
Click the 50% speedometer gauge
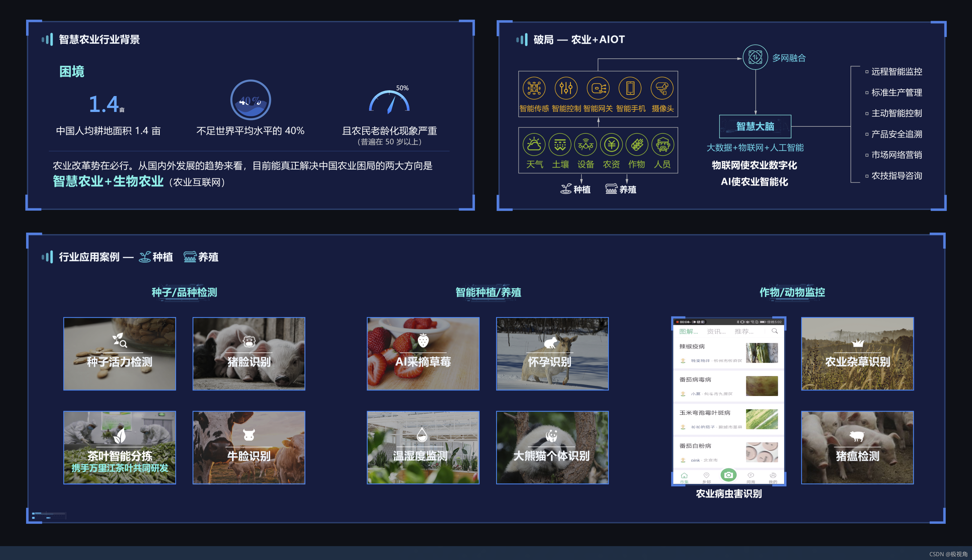389,102
